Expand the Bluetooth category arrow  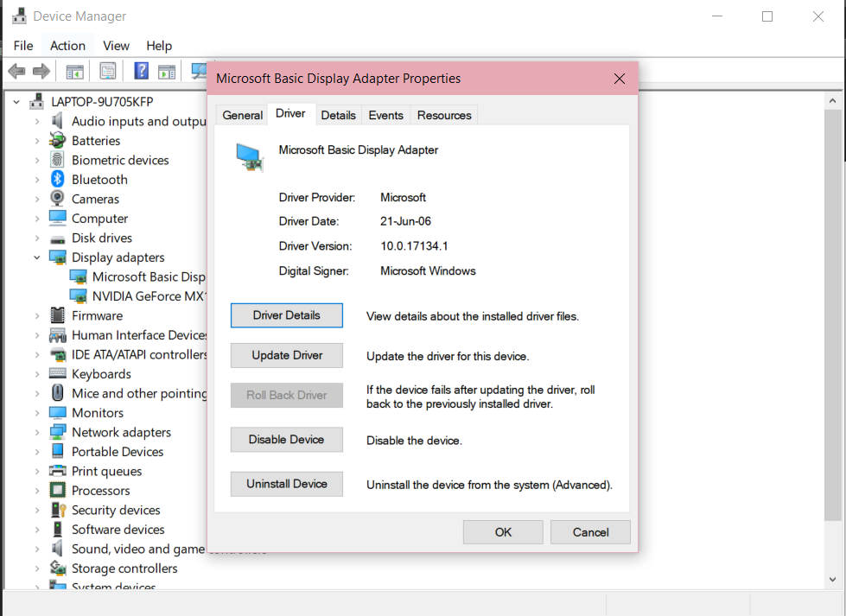pos(36,180)
